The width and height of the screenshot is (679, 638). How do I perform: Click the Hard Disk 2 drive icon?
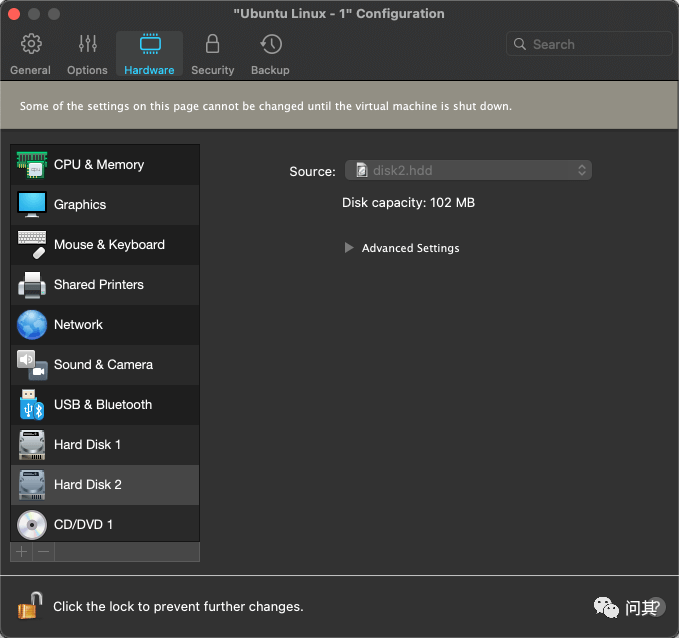(32, 485)
